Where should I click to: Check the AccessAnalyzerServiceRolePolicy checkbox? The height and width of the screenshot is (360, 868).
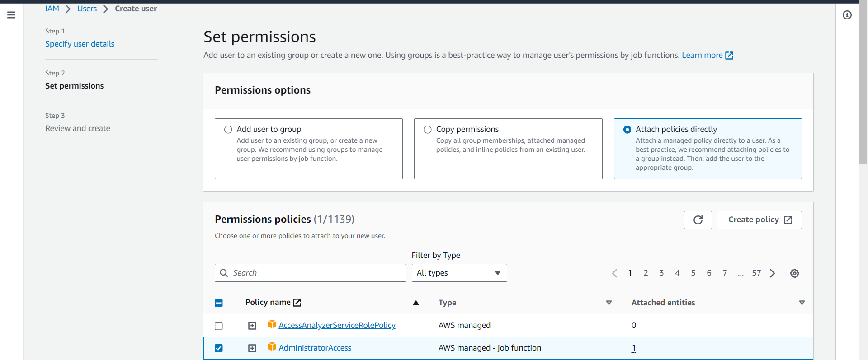point(219,326)
